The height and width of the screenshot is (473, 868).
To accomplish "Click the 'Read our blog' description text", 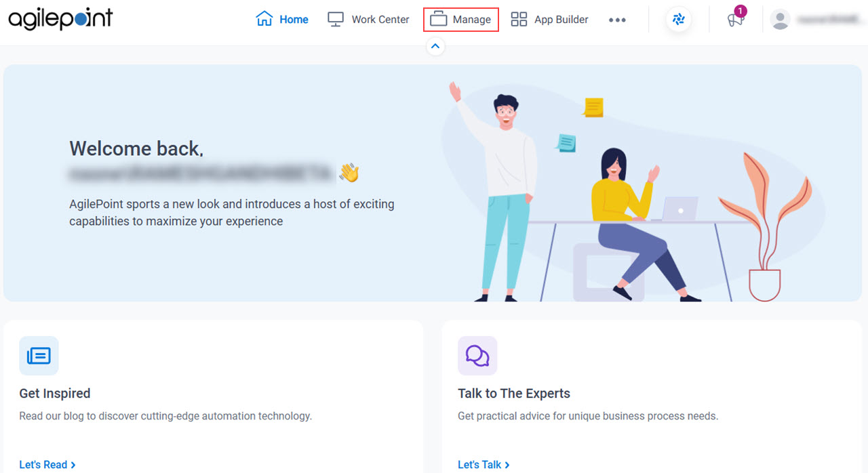I will point(165,415).
